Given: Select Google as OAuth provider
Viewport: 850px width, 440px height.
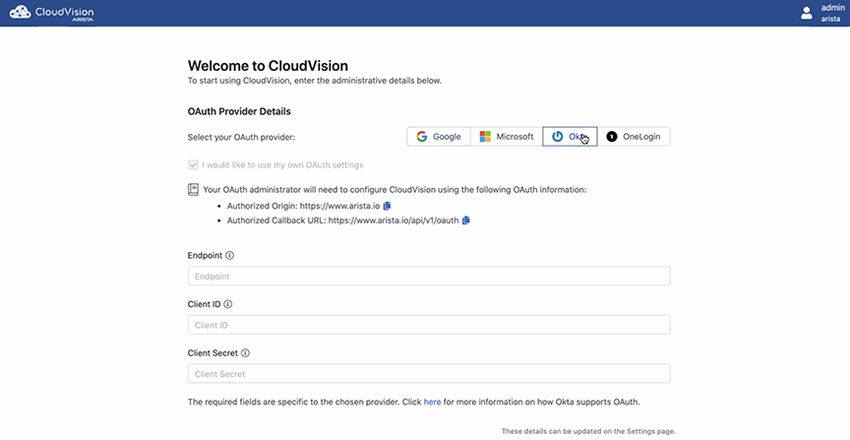Looking at the screenshot, I should (439, 137).
